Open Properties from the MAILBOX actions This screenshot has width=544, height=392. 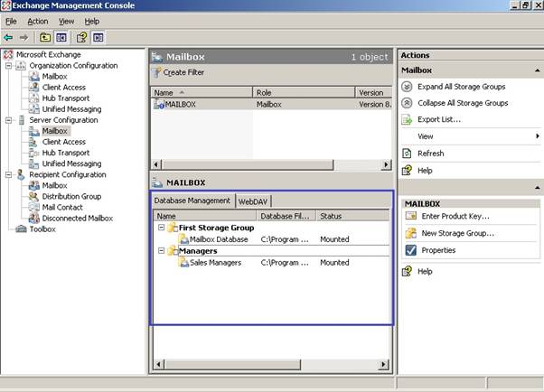[438, 250]
